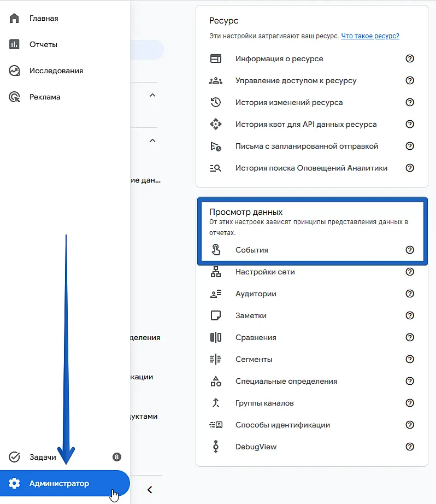Screen dimensions: 436x504
Task: Click help icon next to DebugView
Action: pos(410,447)
